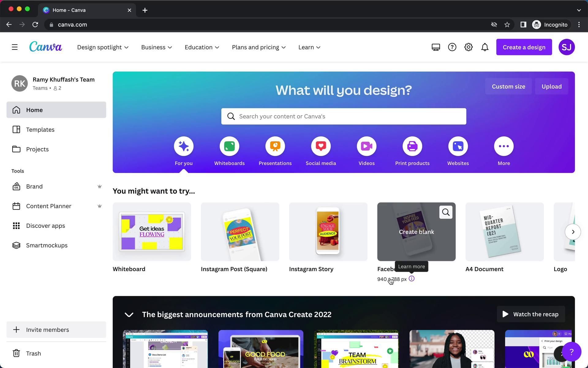
Task: Click the Create a design button
Action: point(524,47)
